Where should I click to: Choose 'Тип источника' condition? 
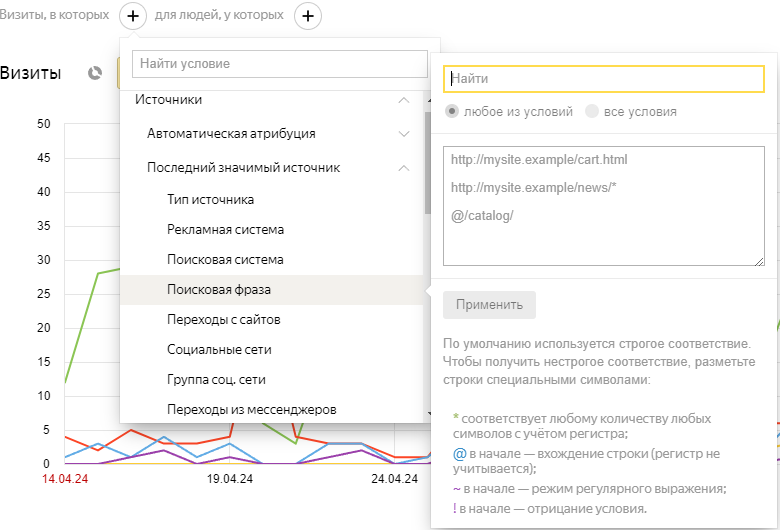210,200
